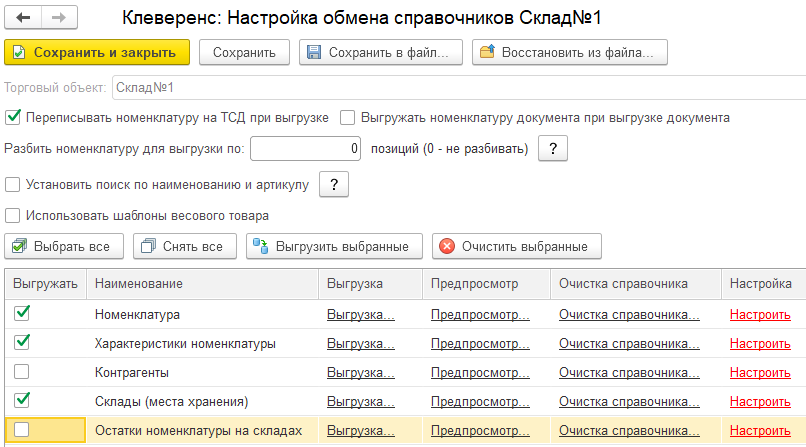Click 'Очистить выбранные' button
Image resolution: width=806 pixels, height=447 pixels.
tap(517, 247)
